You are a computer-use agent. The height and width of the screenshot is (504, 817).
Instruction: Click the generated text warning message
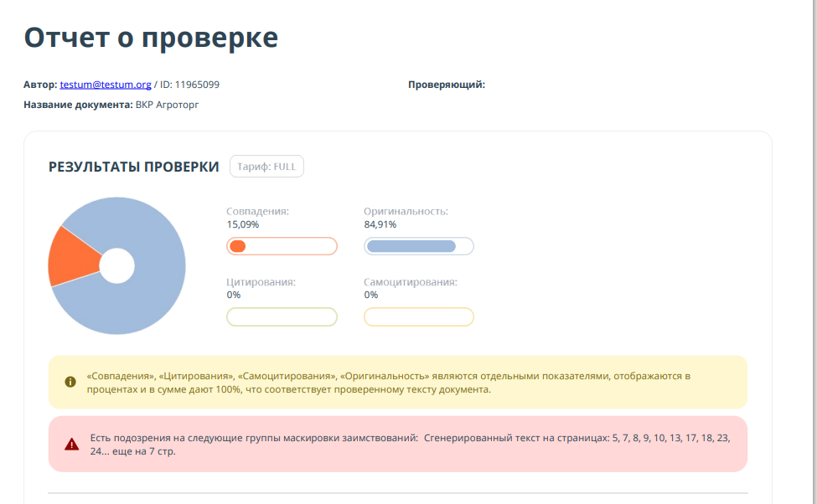click(x=411, y=444)
